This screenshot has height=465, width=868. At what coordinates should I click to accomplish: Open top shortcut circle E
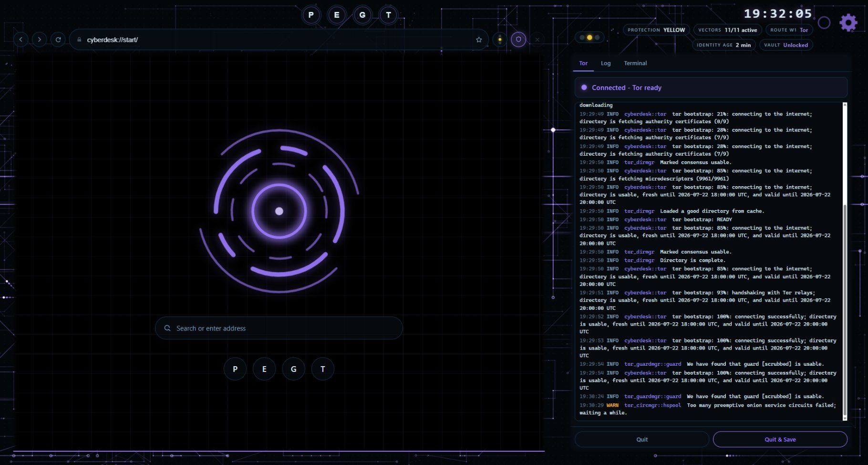point(337,15)
